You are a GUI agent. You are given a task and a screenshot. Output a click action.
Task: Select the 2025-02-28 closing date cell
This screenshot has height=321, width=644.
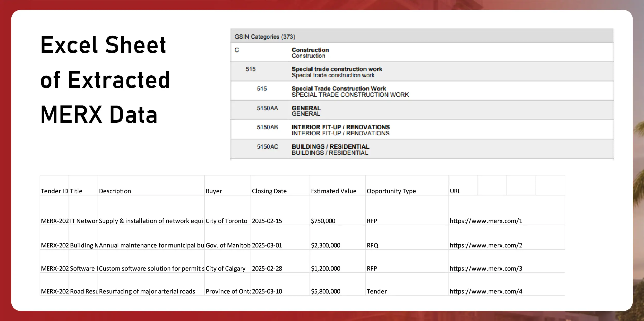click(267, 269)
